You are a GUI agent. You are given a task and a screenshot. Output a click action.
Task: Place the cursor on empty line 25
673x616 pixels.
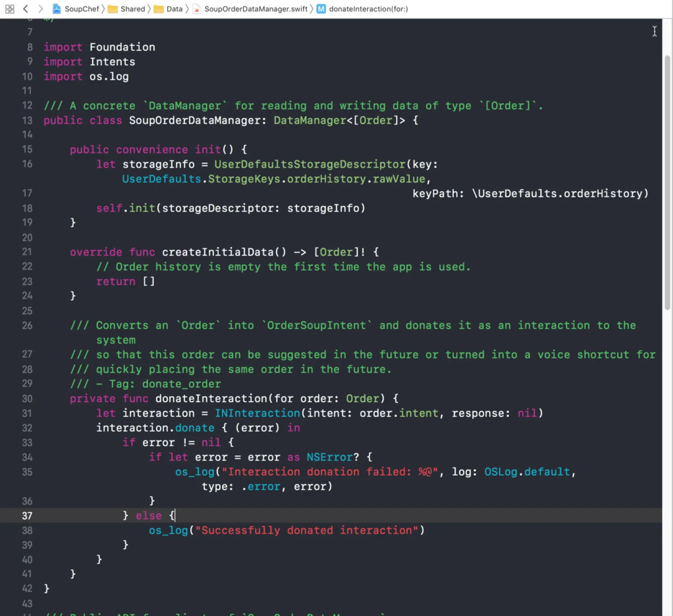tap(200, 311)
